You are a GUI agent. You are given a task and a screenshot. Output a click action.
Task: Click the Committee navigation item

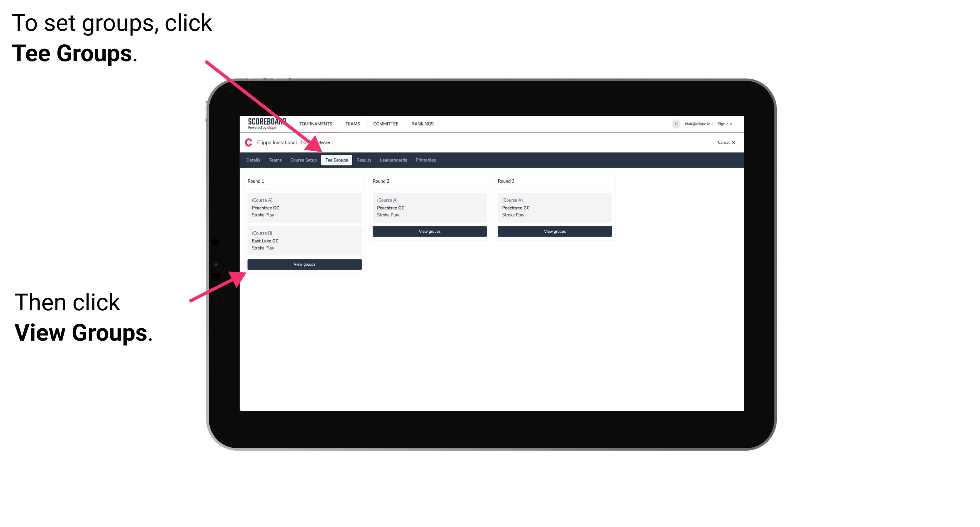pos(386,123)
